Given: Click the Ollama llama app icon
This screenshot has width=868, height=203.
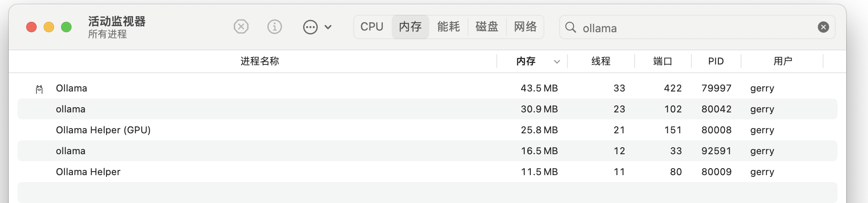Looking at the screenshot, I should pos(39,89).
